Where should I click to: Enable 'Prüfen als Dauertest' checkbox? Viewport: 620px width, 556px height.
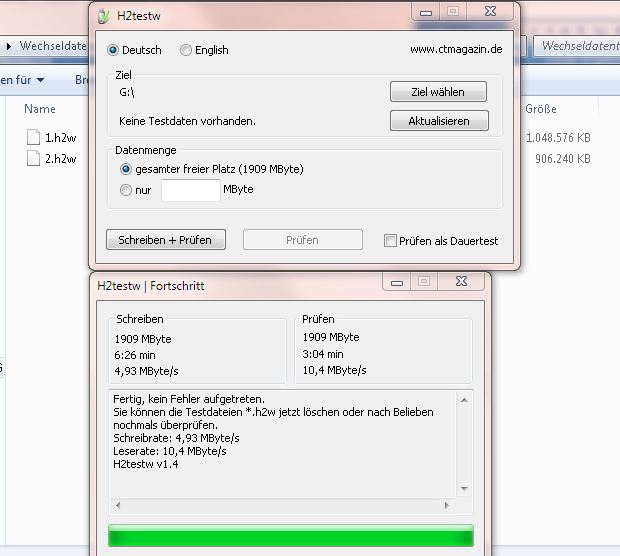tap(390, 240)
